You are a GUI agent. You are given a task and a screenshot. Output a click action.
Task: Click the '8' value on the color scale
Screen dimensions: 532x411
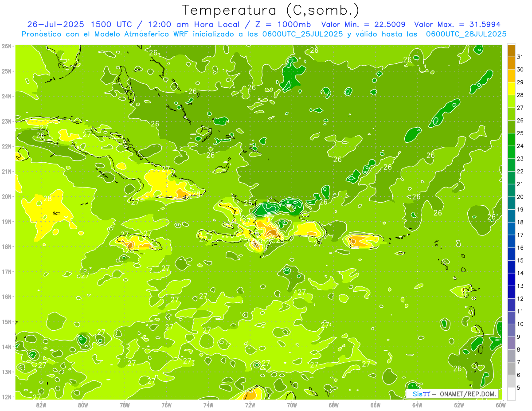pyautogui.click(x=519, y=349)
